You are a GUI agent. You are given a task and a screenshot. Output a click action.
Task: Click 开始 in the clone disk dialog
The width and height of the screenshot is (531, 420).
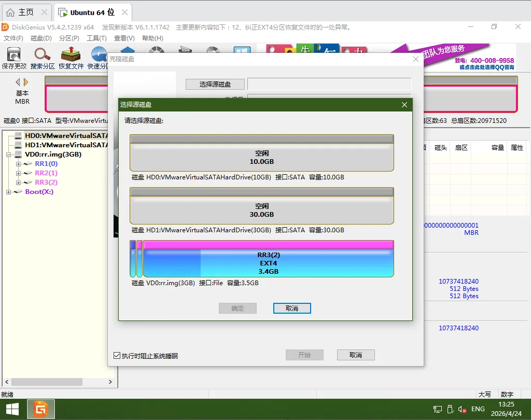304,355
